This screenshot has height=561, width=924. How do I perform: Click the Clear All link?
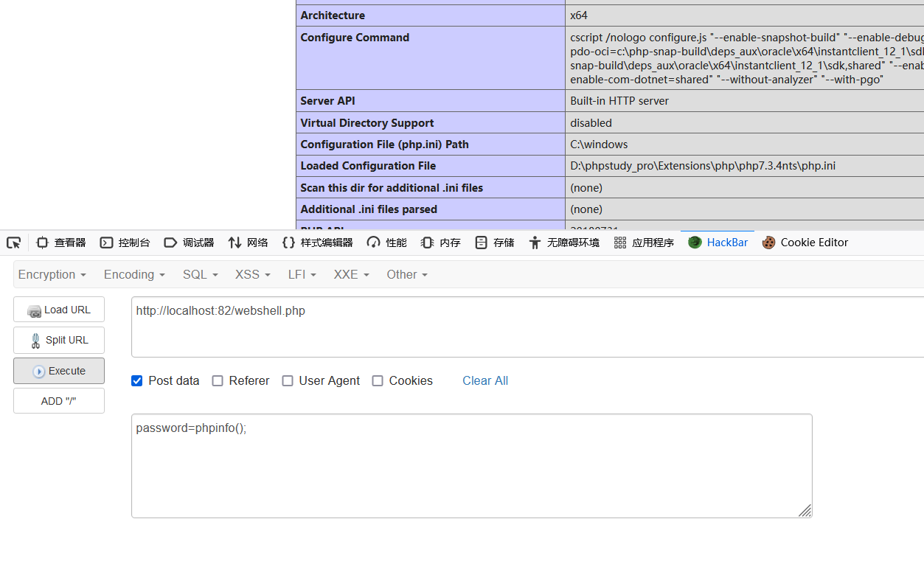pos(484,381)
